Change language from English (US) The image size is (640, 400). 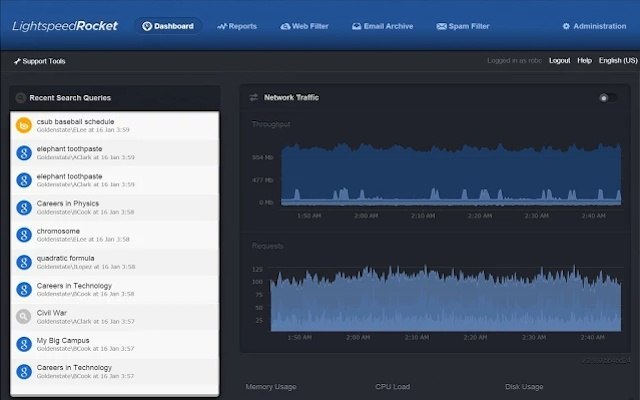click(x=618, y=60)
